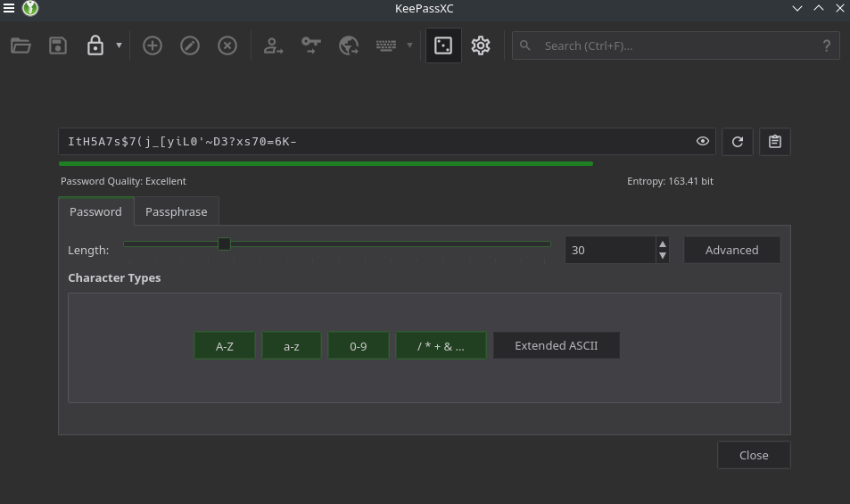Expand the lock database dropdown arrow

tap(119, 45)
